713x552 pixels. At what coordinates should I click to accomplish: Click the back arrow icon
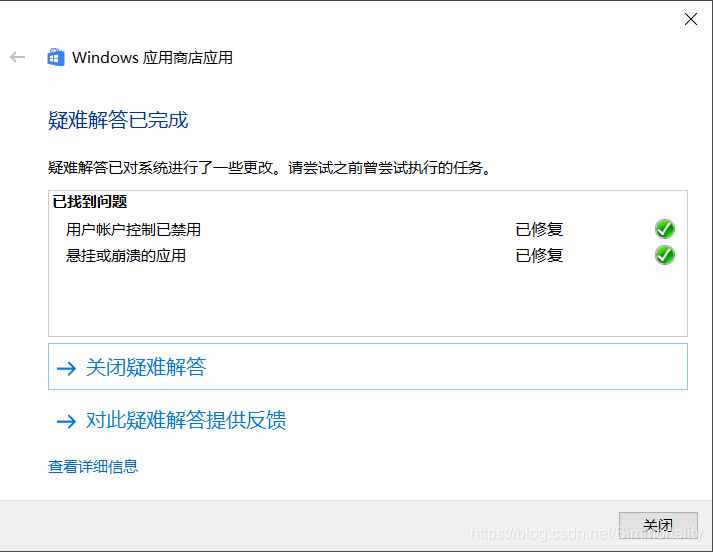[x=17, y=57]
